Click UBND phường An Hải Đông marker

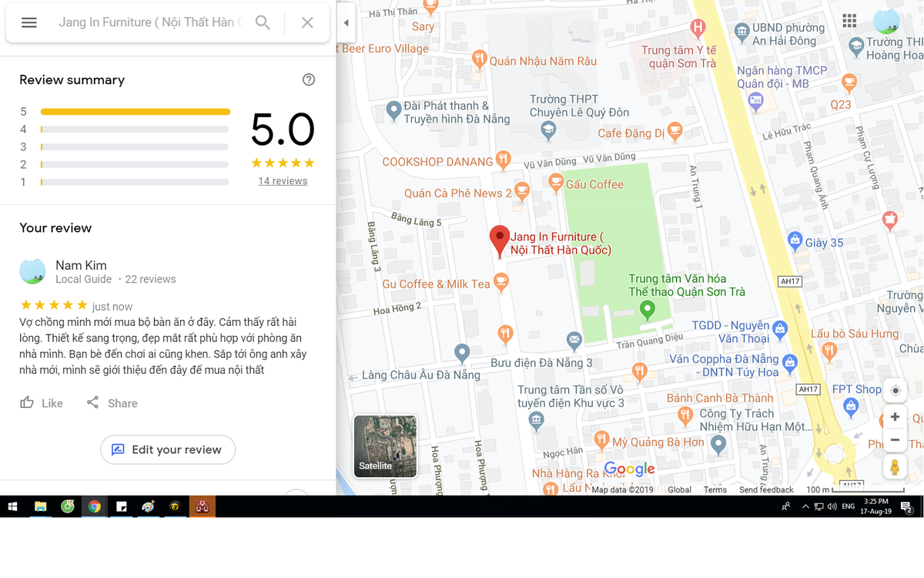[742, 32]
